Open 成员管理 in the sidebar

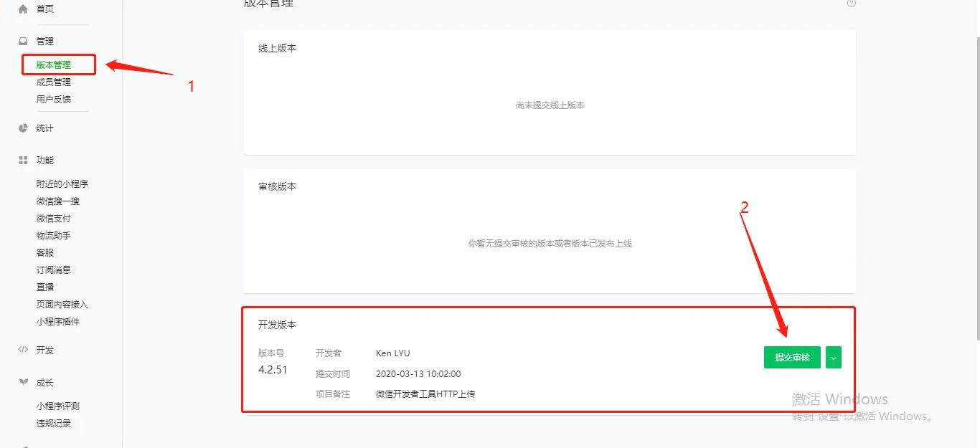click(x=54, y=82)
